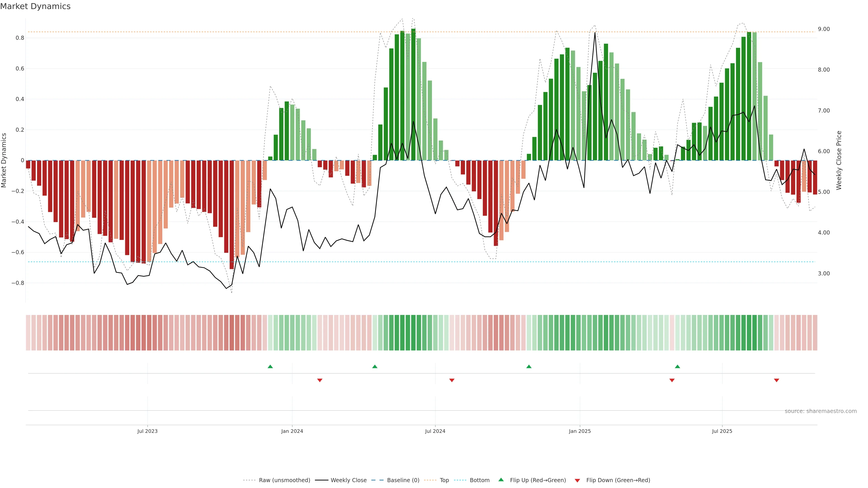This screenshot has width=868, height=488.
Task: Toggle the Baseline (0) legend entry
Action: pyautogui.click(x=403, y=480)
